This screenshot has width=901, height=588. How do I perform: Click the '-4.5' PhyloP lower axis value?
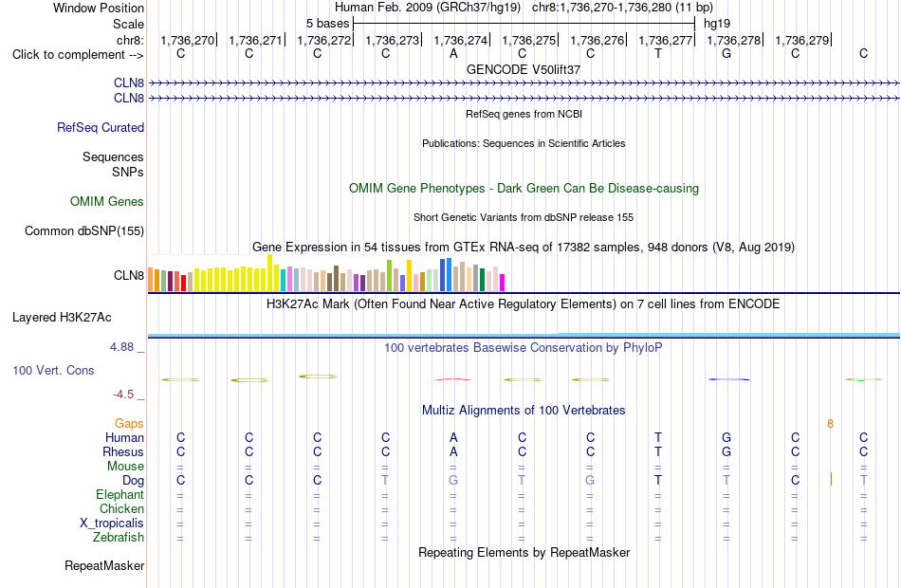123,395
